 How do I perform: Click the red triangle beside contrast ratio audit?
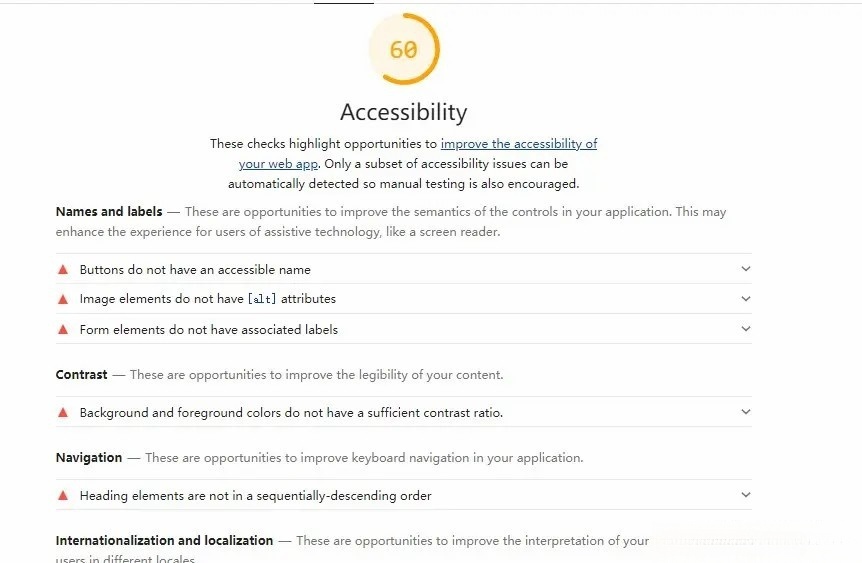click(62, 412)
